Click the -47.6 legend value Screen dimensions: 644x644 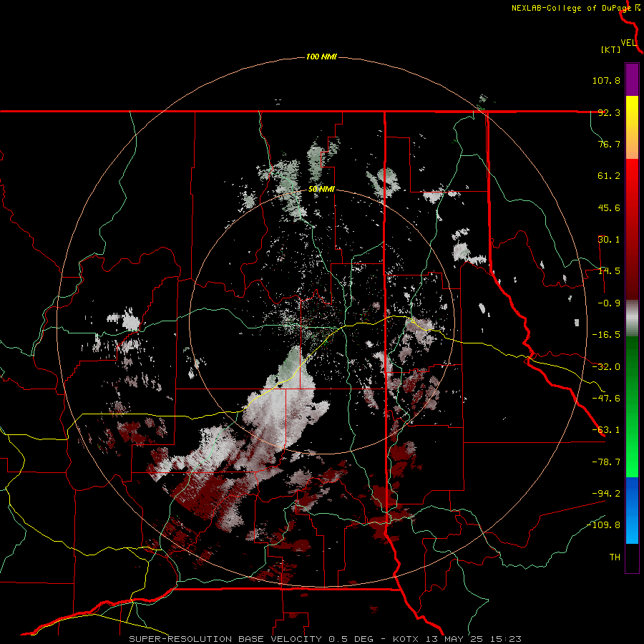(x=606, y=399)
